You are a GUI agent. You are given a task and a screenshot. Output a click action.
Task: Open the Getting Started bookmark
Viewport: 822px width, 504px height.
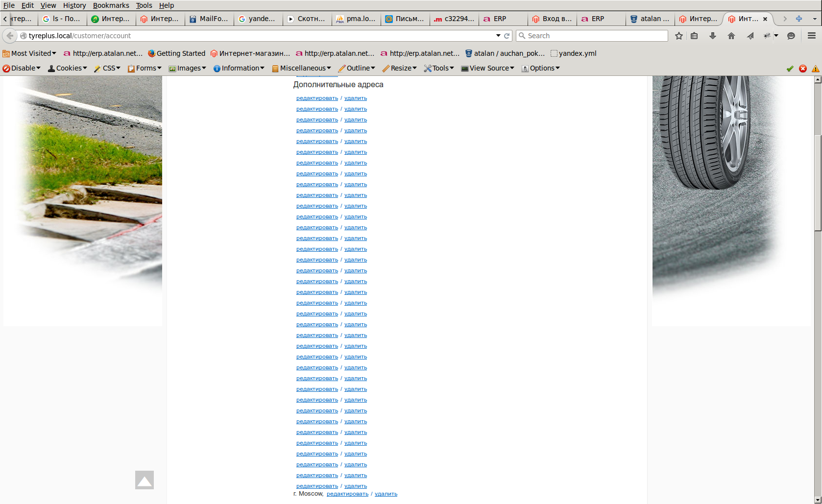pyautogui.click(x=177, y=53)
